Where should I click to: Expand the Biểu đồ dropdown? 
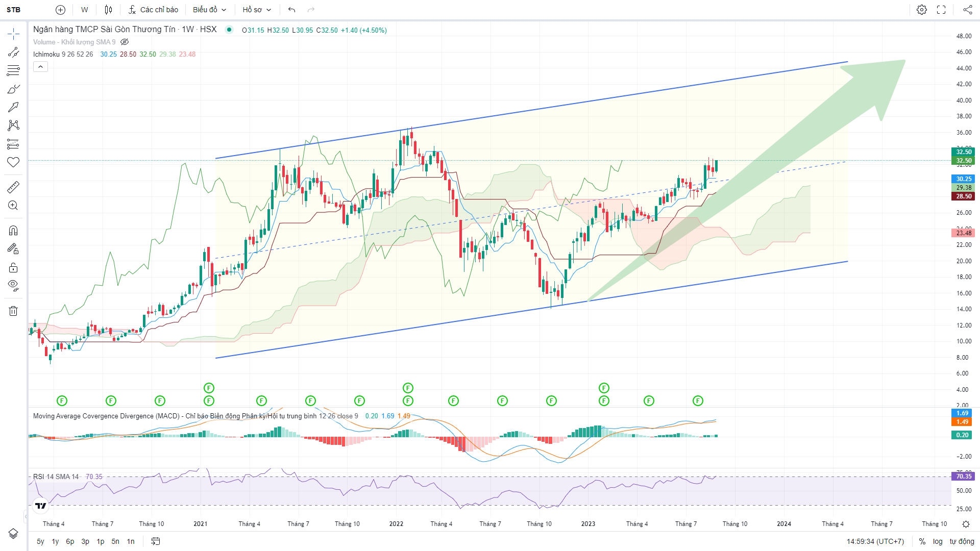[x=209, y=10]
